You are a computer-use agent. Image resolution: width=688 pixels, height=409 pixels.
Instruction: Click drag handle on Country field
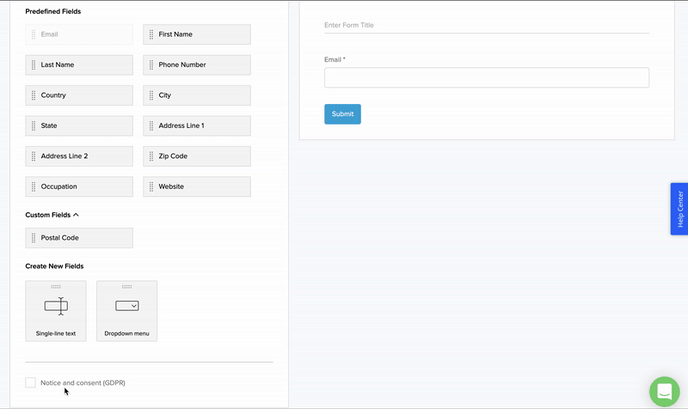(33, 95)
